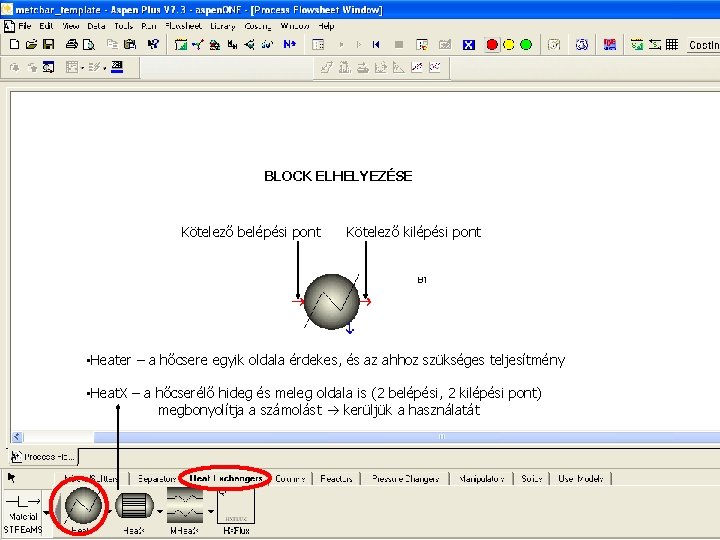Switch to Pressure Changers model tab
This screenshot has height=540, width=720.
click(x=405, y=478)
